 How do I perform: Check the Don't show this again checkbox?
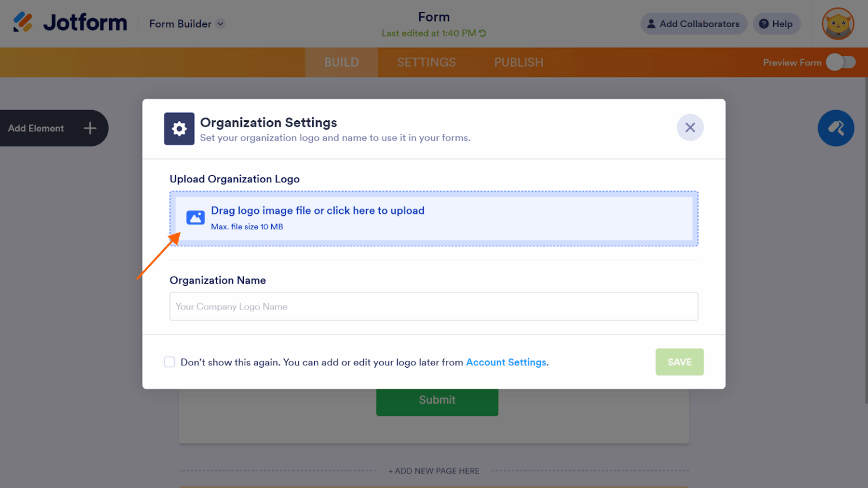pyautogui.click(x=170, y=362)
